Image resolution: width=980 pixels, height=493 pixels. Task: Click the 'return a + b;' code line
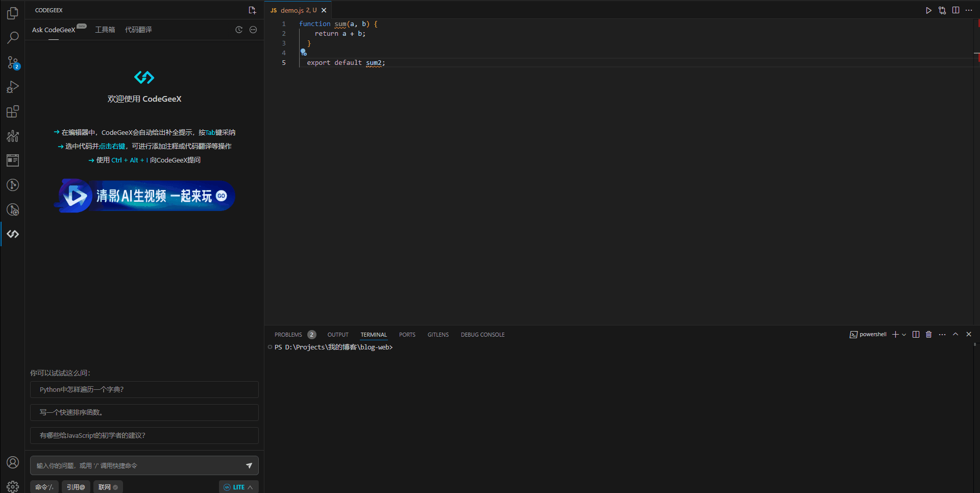tap(340, 34)
